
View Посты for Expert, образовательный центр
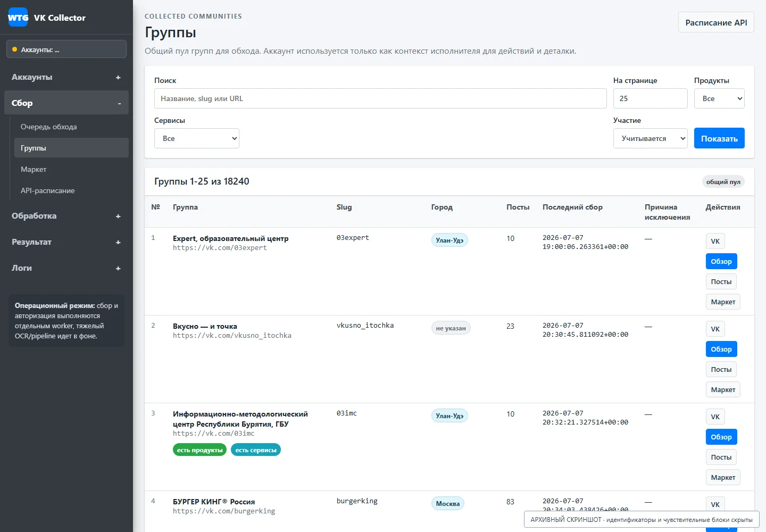coord(721,281)
